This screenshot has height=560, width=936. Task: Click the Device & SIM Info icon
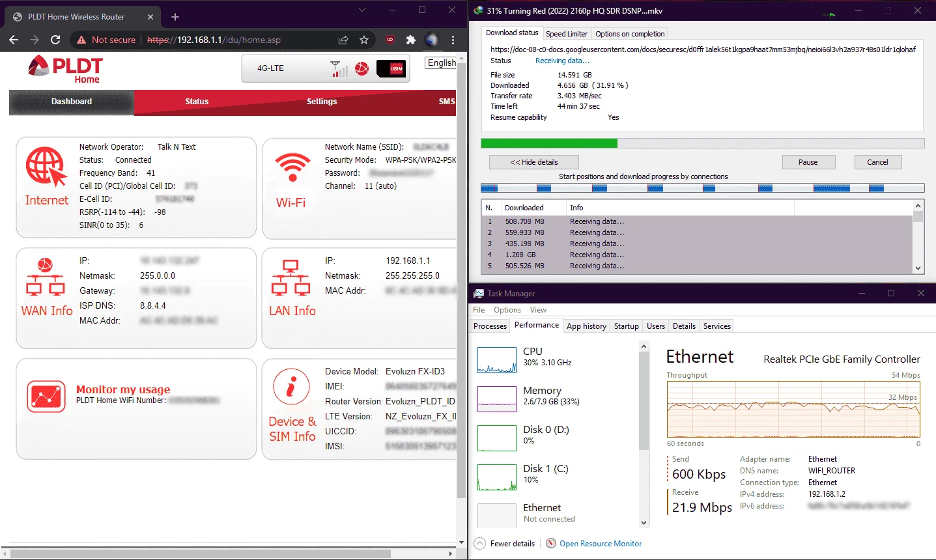pos(291,387)
